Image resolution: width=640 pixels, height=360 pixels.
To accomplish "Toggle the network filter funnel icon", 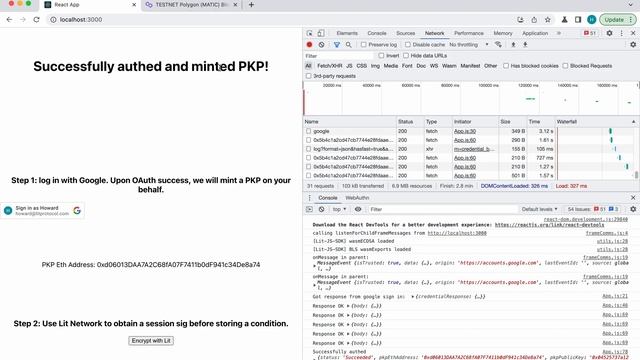I will (x=336, y=44).
